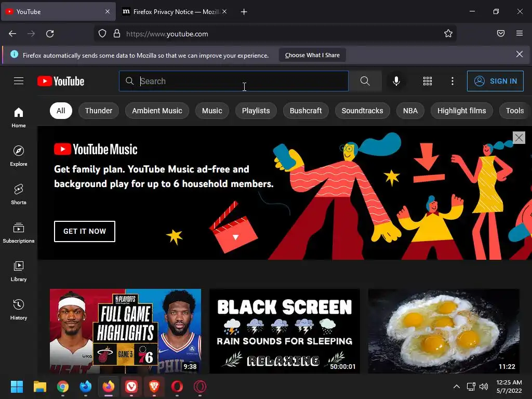
Task: Click the search magnifier button
Action: coord(365,81)
